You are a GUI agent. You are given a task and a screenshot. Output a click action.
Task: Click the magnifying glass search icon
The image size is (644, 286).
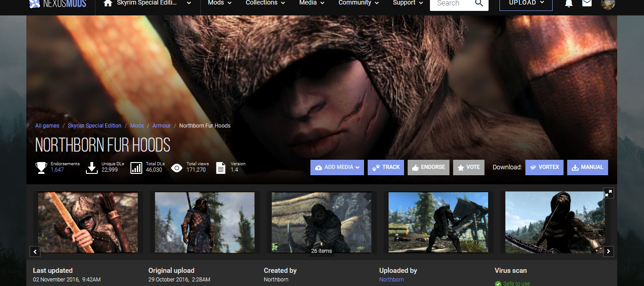tap(479, 3)
